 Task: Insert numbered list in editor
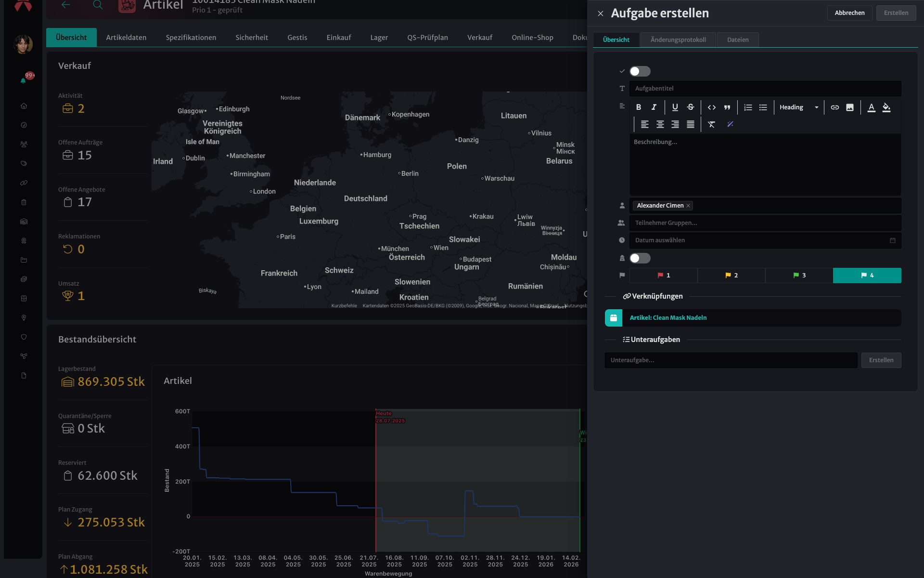coord(748,107)
